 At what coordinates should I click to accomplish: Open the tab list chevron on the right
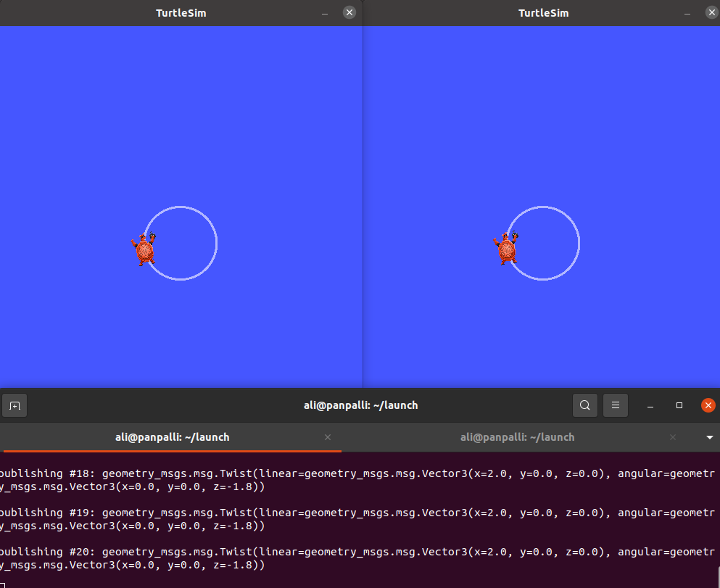coord(708,437)
